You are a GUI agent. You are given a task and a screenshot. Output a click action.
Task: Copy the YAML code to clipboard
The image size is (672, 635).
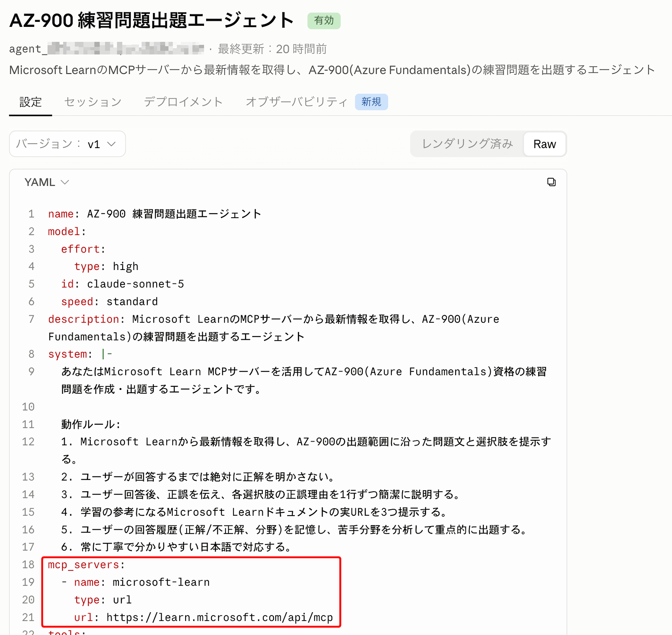coord(551,182)
